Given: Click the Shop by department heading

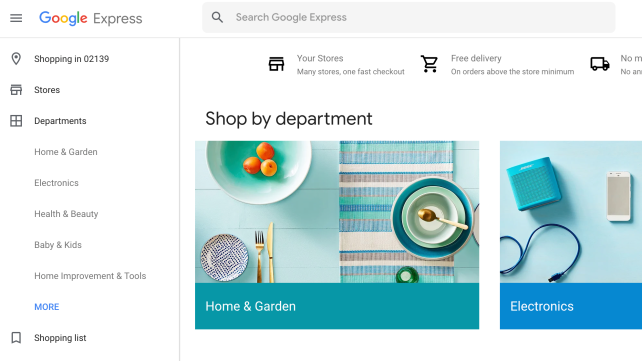Looking at the screenshot, I should click(x=289, y=119).
